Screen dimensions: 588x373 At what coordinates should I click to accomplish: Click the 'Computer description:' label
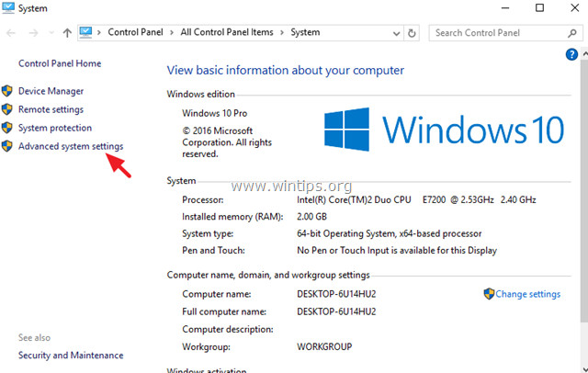pos(228,329)
